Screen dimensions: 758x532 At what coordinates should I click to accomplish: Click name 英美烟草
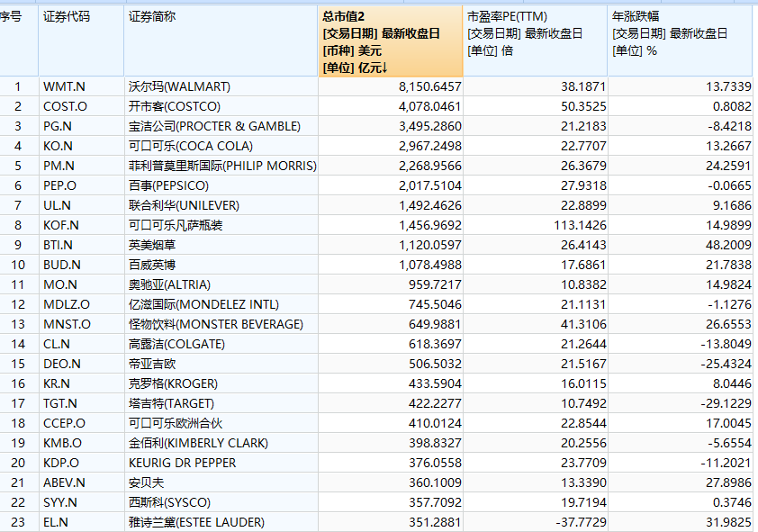[152, 246]
